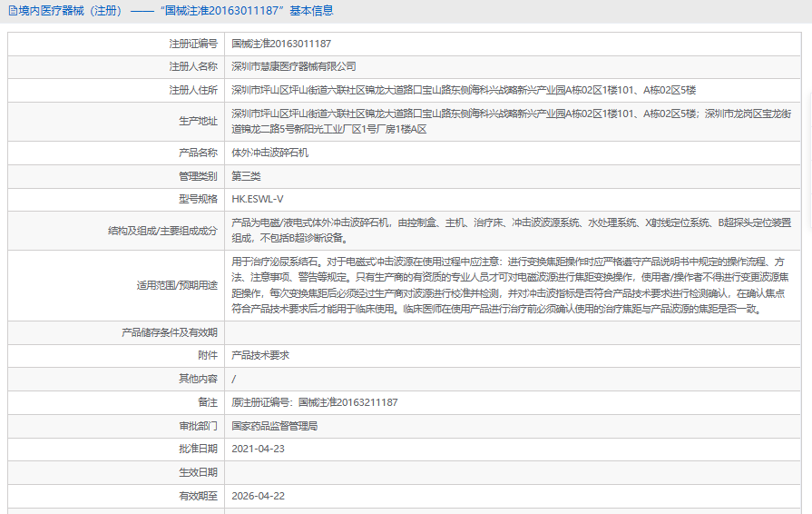Select expiry date 2026-04-22
This screenshot has height=514, width=812.
point(258,497)
